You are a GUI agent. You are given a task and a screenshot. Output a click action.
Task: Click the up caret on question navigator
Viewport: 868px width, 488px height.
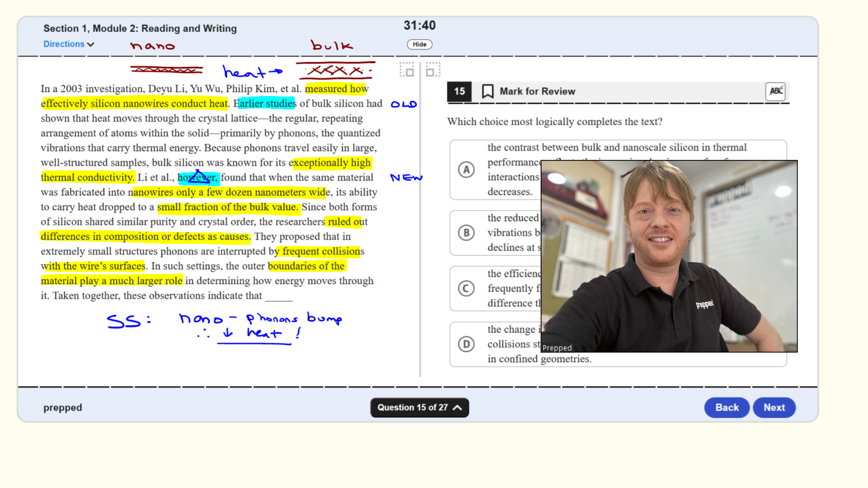[x=458, y=408]
